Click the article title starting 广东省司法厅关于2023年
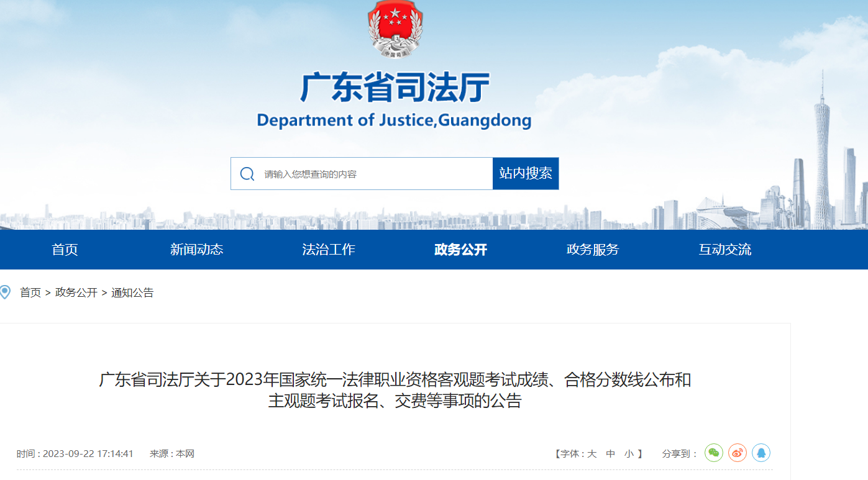The image size is (868, 480). (x=395, y=390)
